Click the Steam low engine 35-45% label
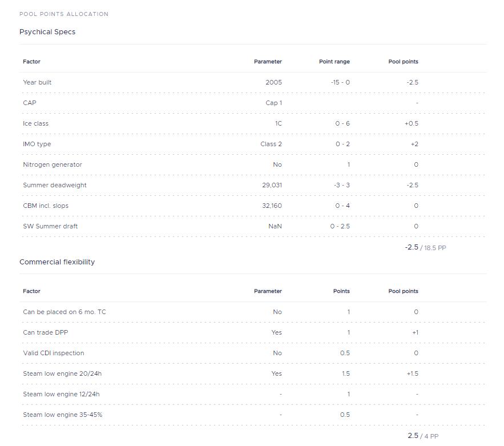 tap(63, 415)
